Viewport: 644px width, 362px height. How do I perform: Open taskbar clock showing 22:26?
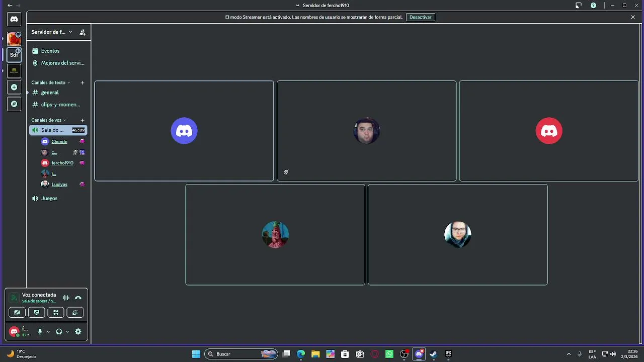pos(628,354)
